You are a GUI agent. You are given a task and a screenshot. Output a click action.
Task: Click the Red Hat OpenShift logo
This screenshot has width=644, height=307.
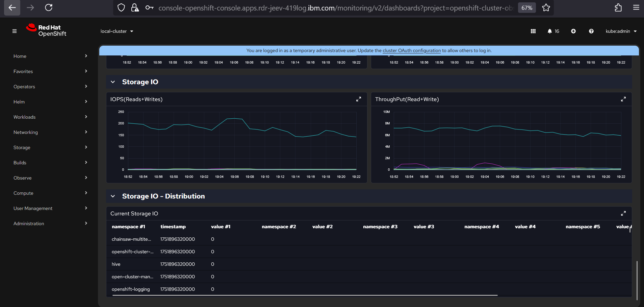click(x=46, y=30)
